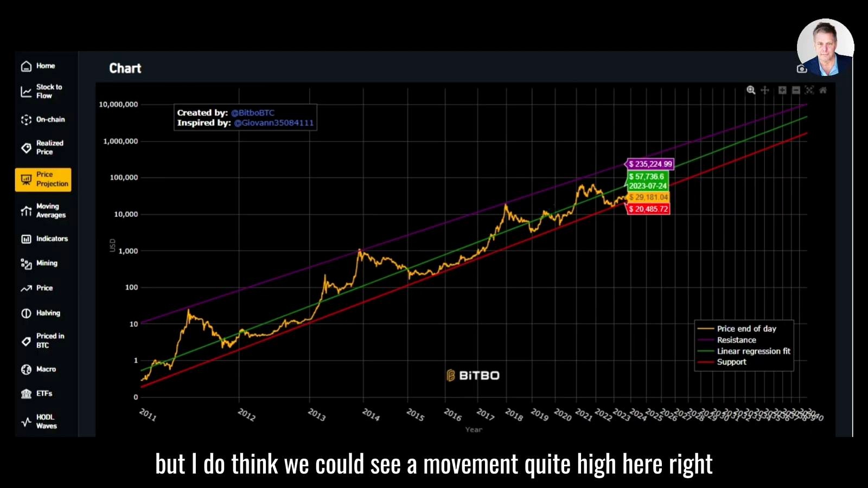Click the chart Zoom in plus button

tap(782, 90)
